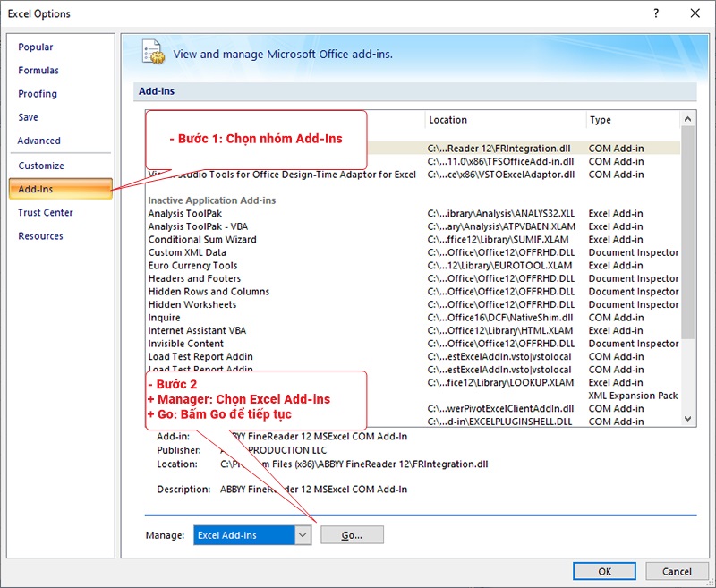Click the Inactive Application Add-ins group heading
This screenshot has width=716, height=588.
(x=212, y=200)
